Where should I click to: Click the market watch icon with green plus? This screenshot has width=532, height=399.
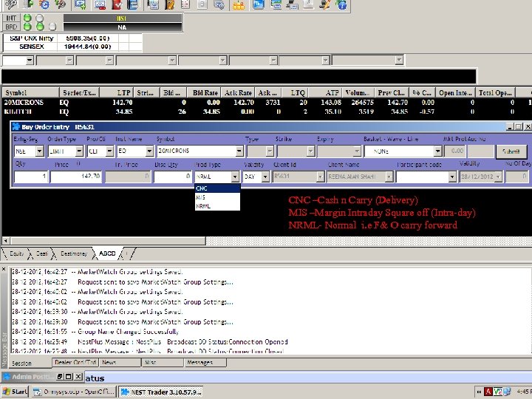click(81, 4)
